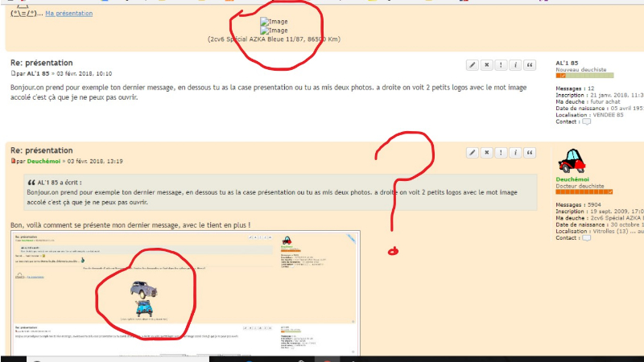
Task: Open the 'Ma présentation' link
Action: pyautogui.click(x=68, y=14)
